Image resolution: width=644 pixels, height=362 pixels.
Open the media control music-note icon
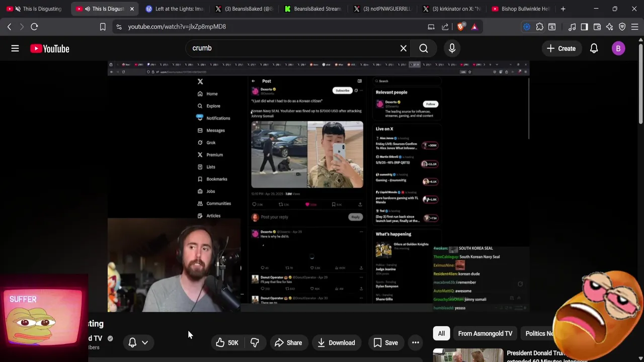coord(572,27)
